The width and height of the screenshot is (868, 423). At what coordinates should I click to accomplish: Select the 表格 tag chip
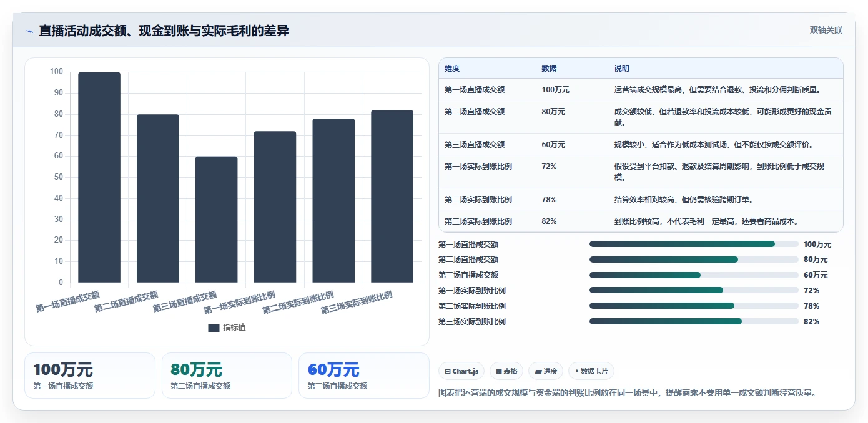[x=506, y=371]
